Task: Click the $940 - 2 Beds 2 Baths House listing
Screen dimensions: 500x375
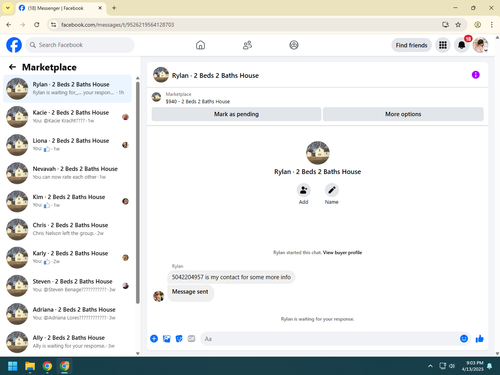Action: [198, 101]
